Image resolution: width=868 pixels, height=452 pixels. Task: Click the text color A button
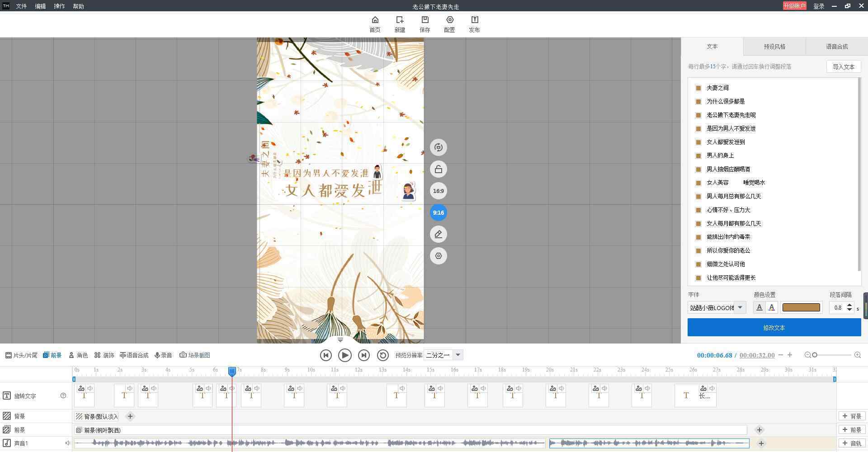(759, 307)
